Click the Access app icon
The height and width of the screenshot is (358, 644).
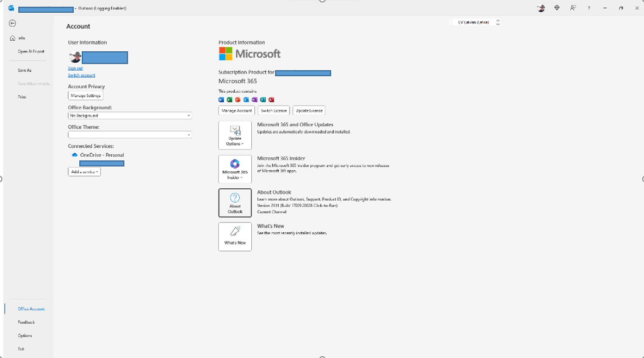[x=271, y=100]
